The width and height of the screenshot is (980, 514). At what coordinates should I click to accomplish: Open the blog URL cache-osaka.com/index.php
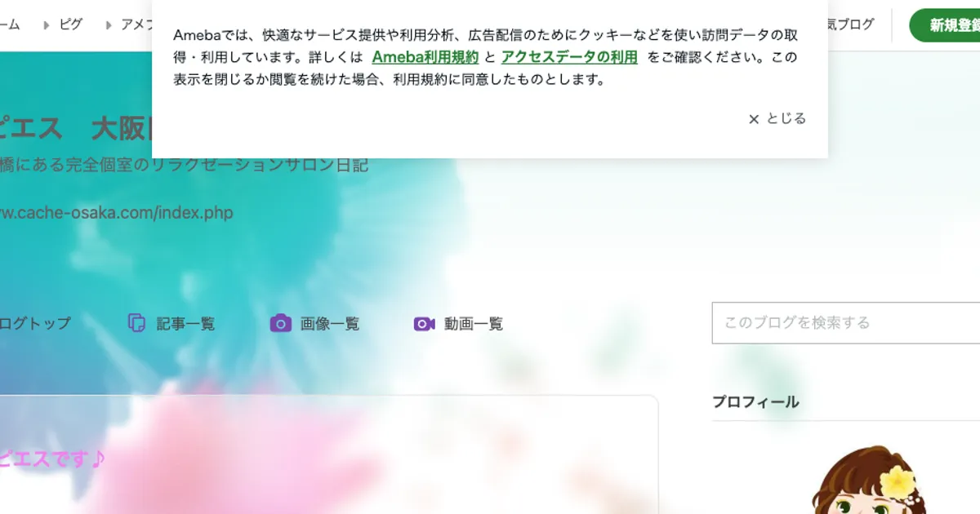[117, 213]
